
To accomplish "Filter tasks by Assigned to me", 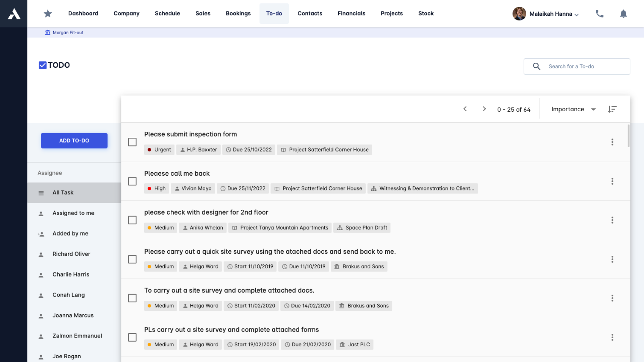I will (x=73, y=213).
